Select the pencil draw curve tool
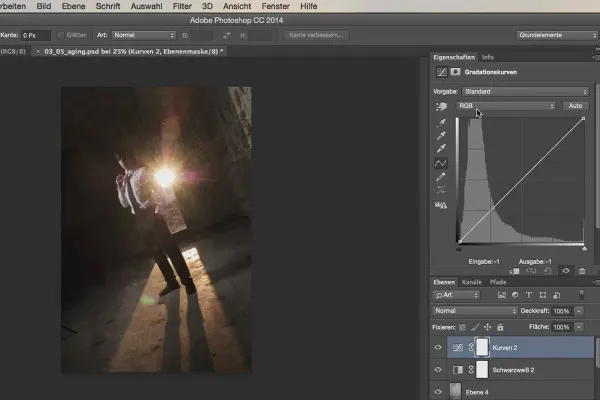This screenshot has height=400, width=600. 441,177
